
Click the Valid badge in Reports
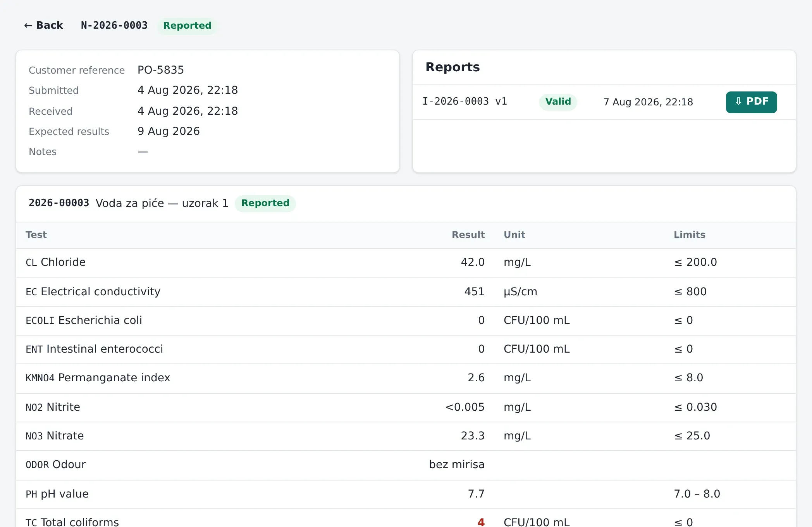click(x=558, y=102)
